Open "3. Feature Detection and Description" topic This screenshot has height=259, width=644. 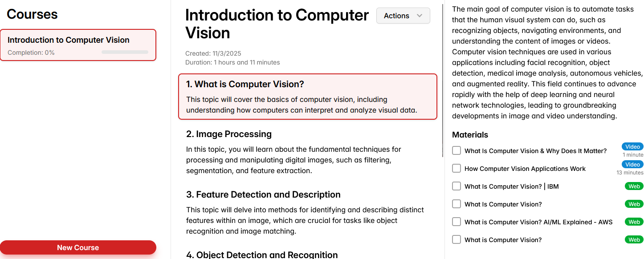[263, 194]
